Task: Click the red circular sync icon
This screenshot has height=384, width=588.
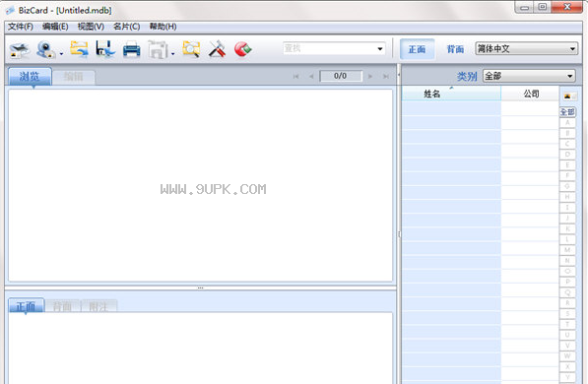Action: [242, 49]
